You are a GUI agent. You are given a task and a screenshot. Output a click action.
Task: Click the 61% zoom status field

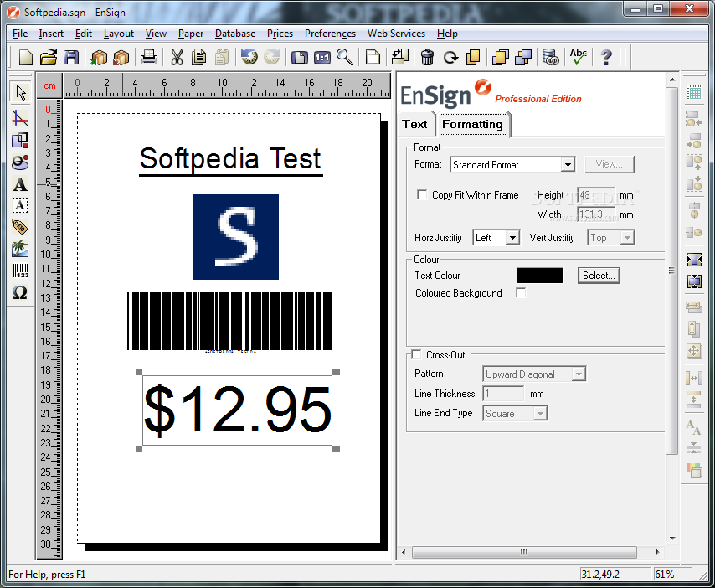[x=672, y=574]
